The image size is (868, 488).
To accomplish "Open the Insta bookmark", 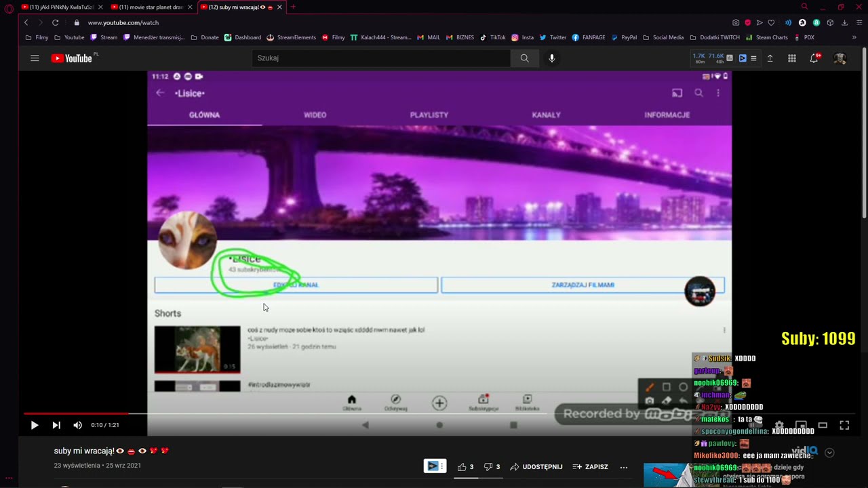I will (523, 37).
